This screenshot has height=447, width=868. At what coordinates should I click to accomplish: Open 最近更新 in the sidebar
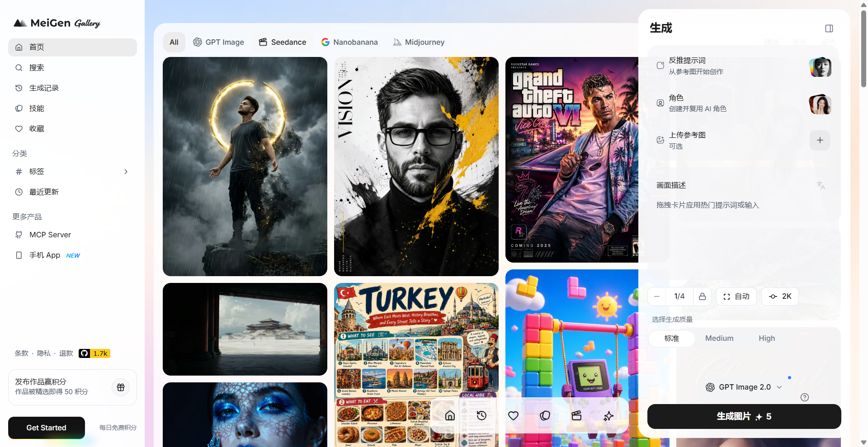point(72,192)
